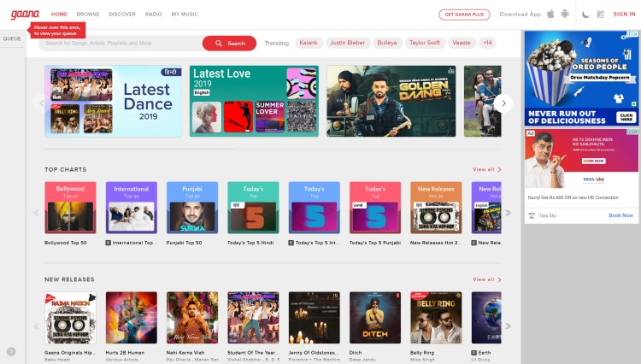
Task: Open the Apple app download icon
Action: point(550,14)
